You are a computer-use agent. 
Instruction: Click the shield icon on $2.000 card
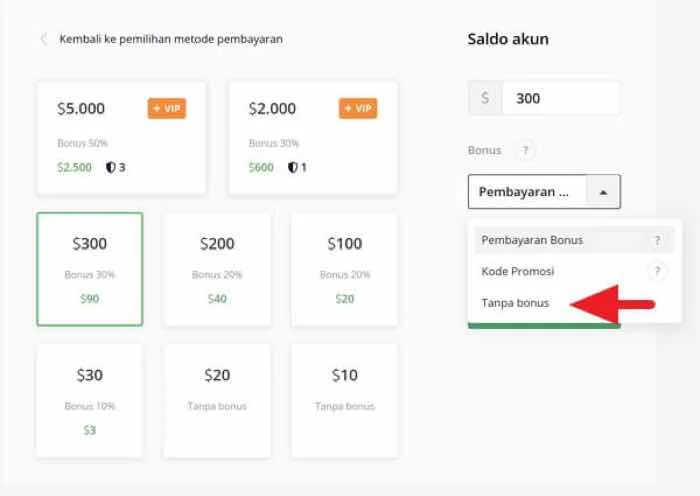(x=294, y=167)
